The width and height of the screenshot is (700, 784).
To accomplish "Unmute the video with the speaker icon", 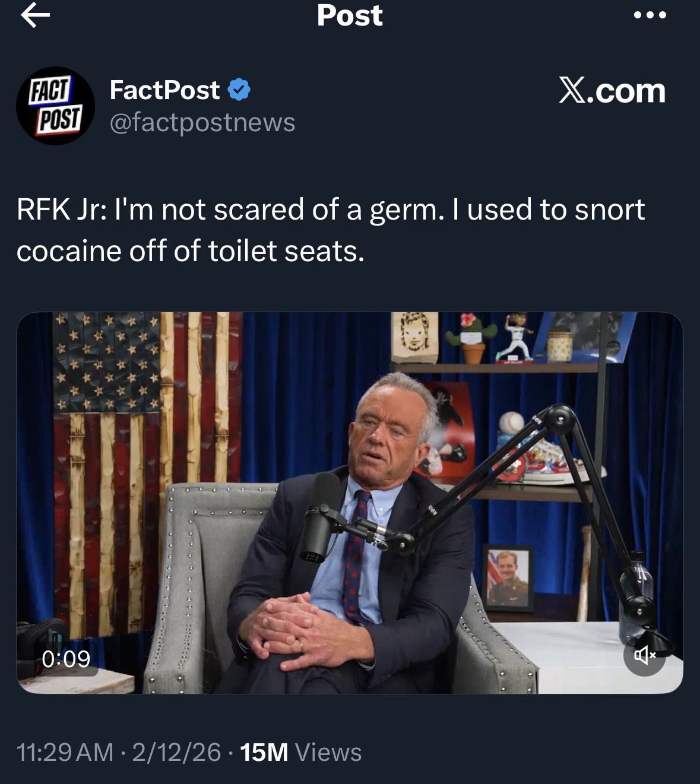I will (x=644, y=655).
